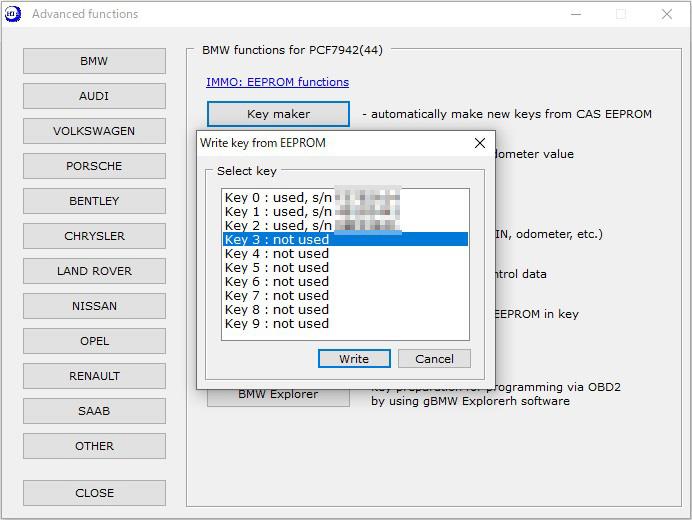Select the BENTLEY button
Image resolution: width=692 pixels, height=520 pixels.
point(94,201)
